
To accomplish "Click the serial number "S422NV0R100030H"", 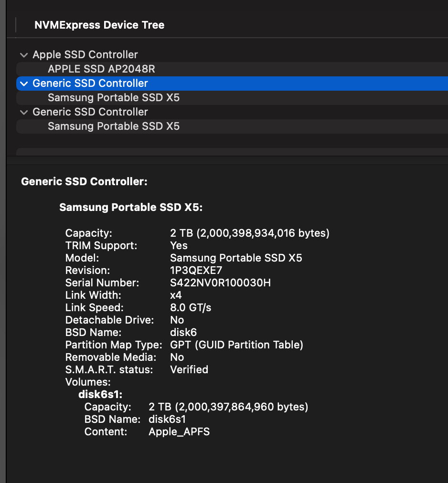I will click(221, 283).
